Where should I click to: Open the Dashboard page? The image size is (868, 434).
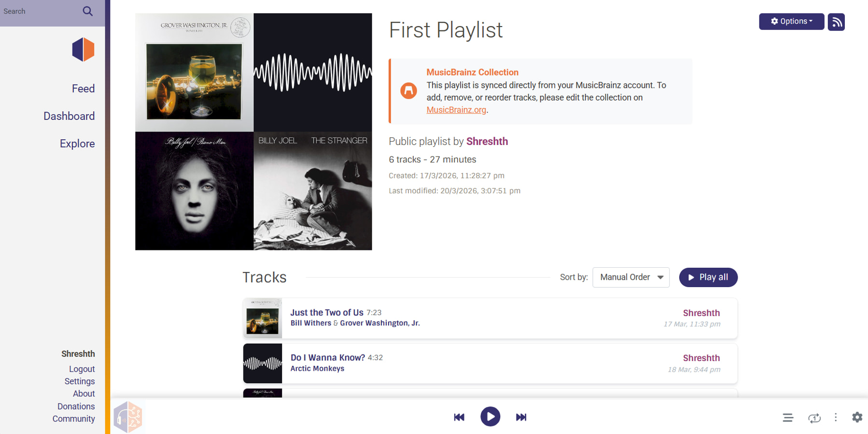coord(69,116)
